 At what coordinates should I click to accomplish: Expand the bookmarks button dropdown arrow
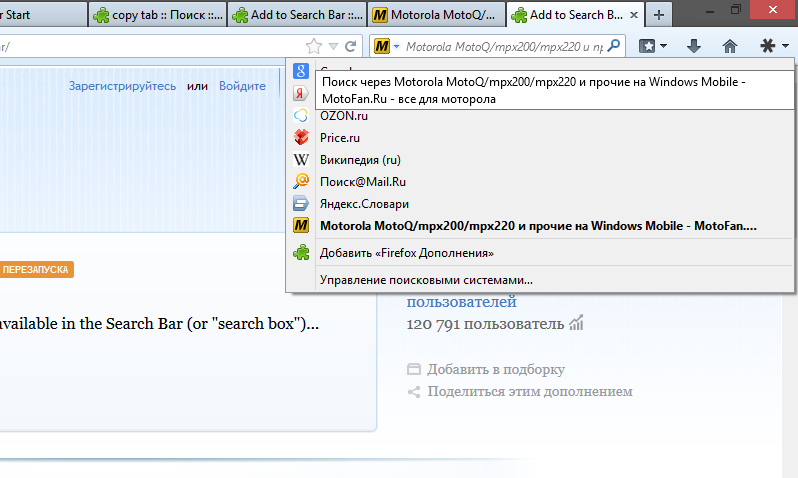point(663,46)
